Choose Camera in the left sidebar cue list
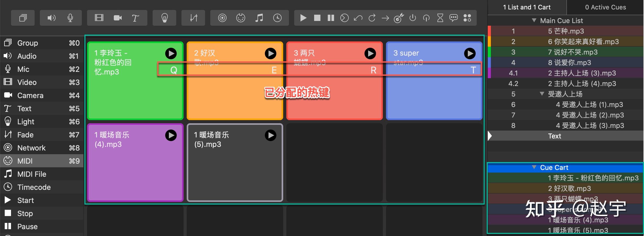This screenshot has height=236, width=644. click(30, 95)
